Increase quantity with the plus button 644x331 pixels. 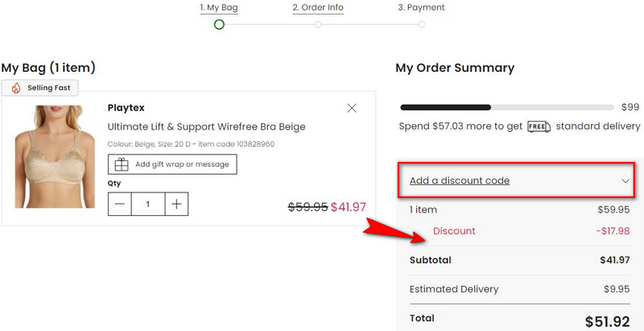click(x=176, y=204)
